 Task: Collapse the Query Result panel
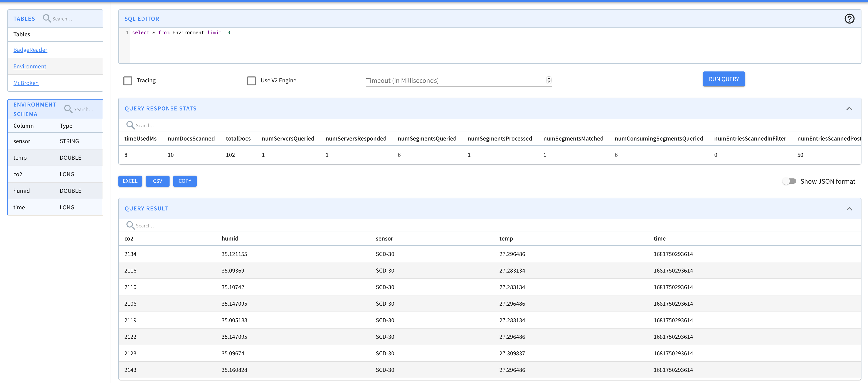point(849,209)
